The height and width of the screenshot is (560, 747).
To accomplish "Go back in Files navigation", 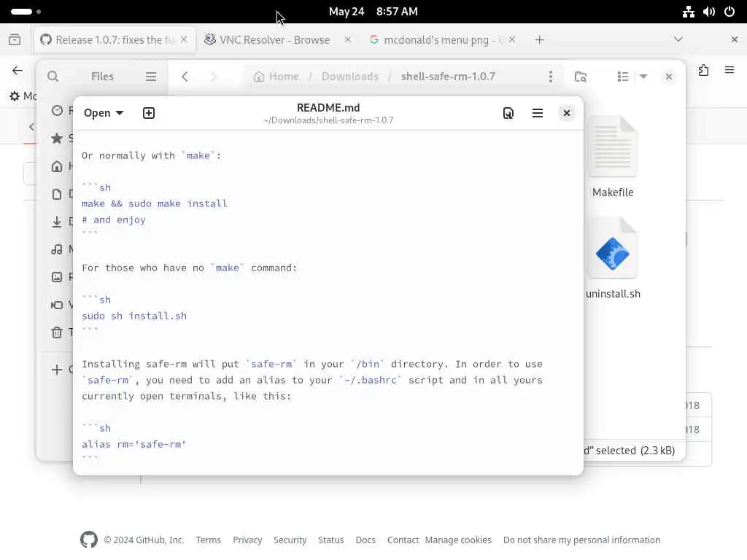I will pos(185,76).
